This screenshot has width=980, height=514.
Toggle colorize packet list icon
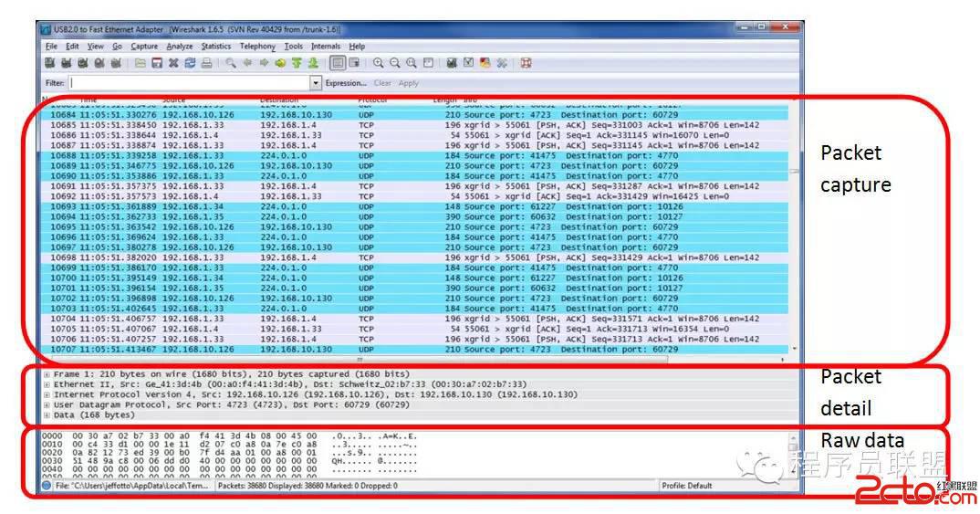point(338,63)
